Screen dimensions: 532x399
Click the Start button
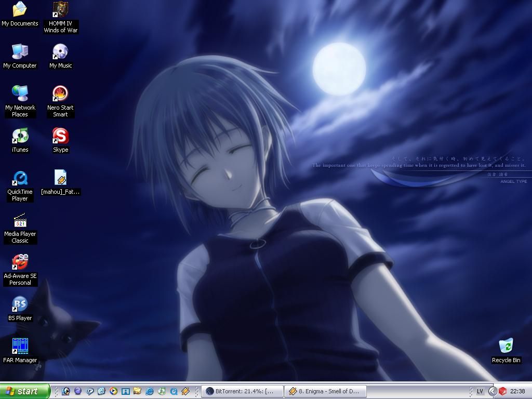(25, 391)
